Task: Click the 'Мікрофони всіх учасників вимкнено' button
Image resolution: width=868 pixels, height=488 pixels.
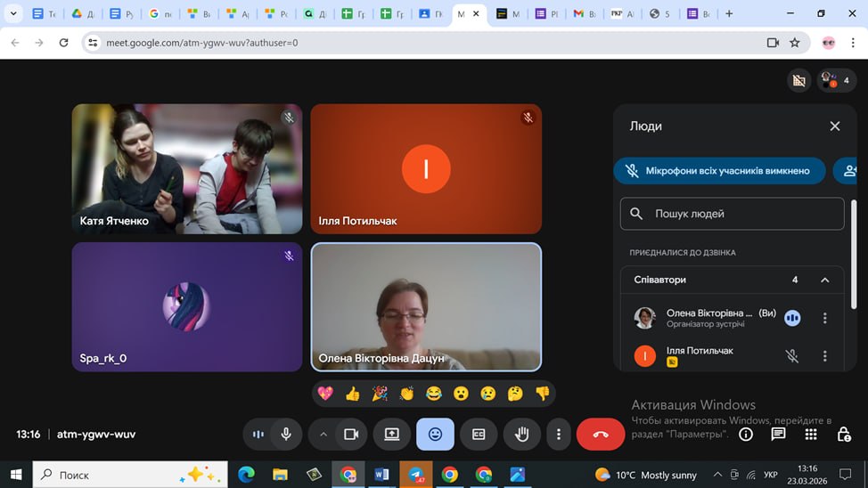Action: coord(718,171)
